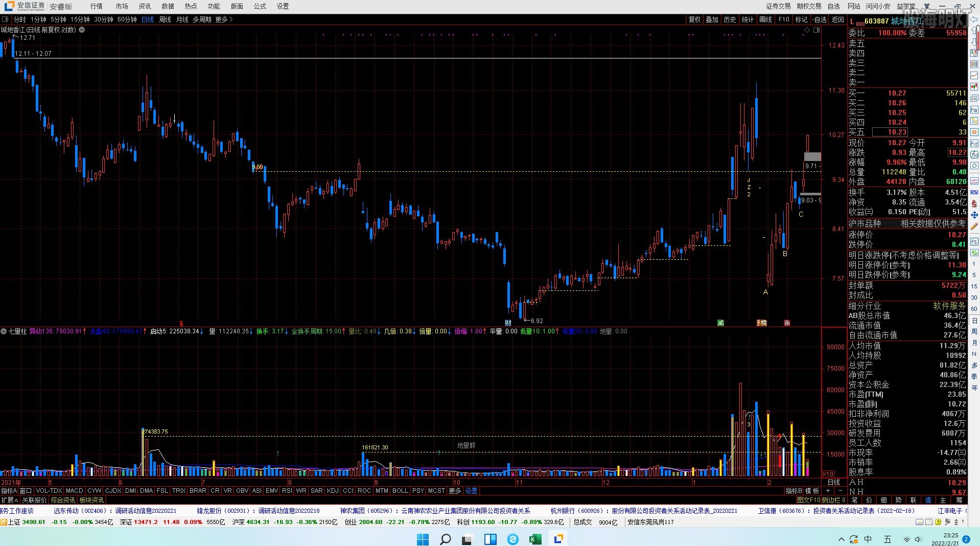The image size is (980, 546).
Task: Collapse the 侧边栏 sidebar
Action: pyautogui.click(x=834, y=500)
